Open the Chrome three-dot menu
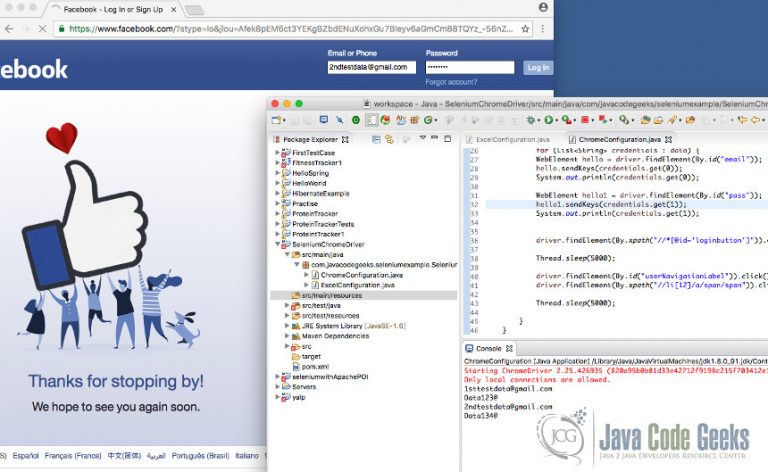The image size is (768, 472). (x=542, y=29)
